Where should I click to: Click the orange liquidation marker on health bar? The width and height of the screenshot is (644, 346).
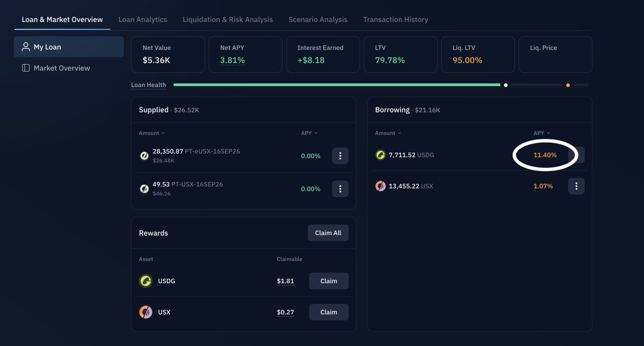tap(568, 85)
